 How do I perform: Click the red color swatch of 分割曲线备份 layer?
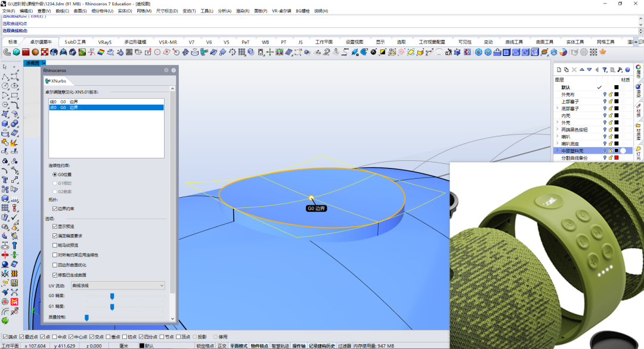point(616,158)
